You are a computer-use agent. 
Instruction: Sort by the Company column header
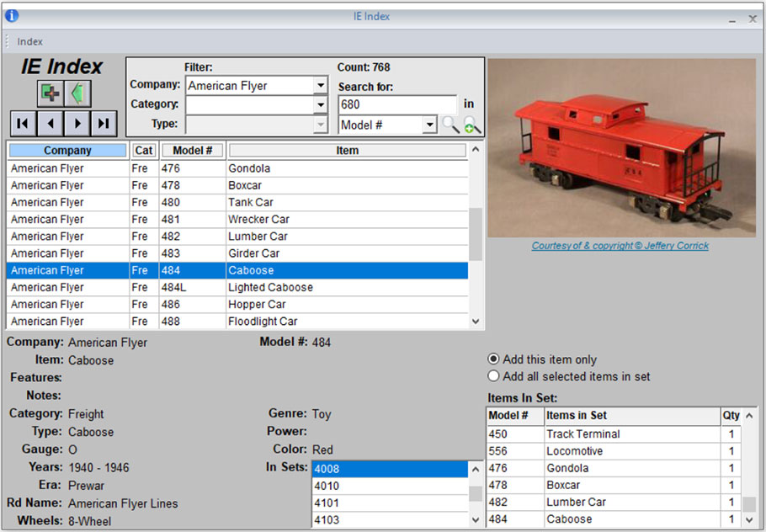[x=68, y=151]
